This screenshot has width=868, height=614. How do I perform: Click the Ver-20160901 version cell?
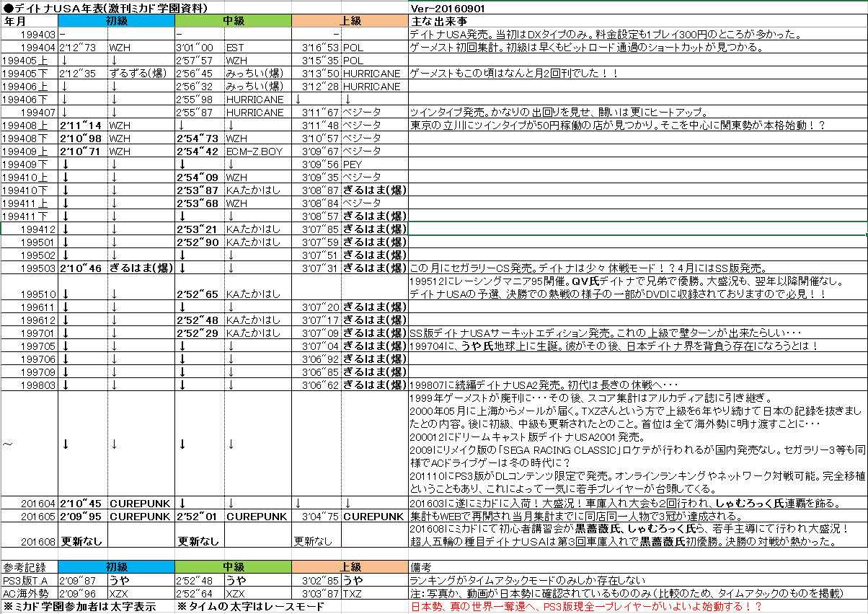447,9
